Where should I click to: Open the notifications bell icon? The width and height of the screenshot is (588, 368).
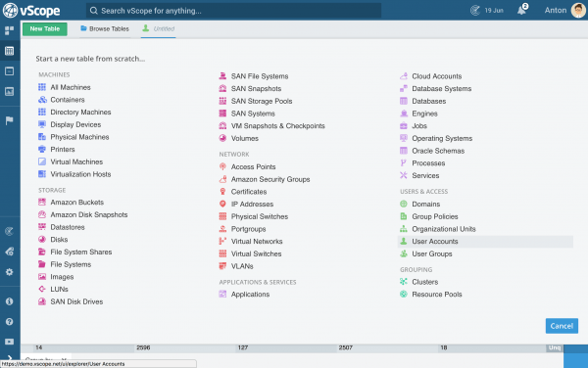pos(522,10)
